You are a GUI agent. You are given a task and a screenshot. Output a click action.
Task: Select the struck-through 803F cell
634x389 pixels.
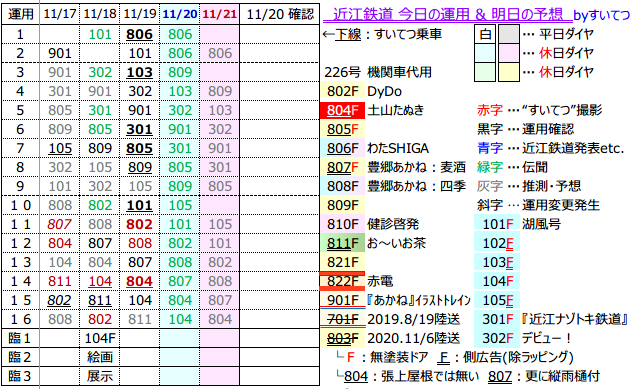tap(342, 338)
